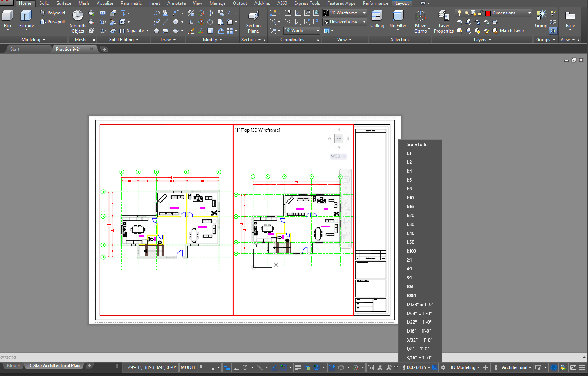Click the red Dimensions layer color swatch
Screen dimensions: 588x376
click(x=488, y=13)
